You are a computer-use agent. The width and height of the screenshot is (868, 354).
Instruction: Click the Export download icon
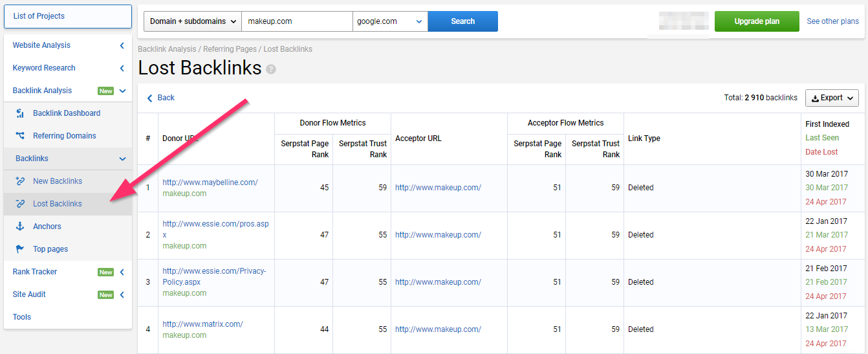click(815, 98)
